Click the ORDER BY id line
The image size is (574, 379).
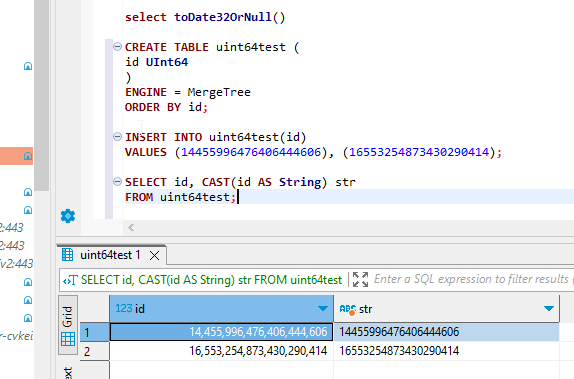click(166, 107)
